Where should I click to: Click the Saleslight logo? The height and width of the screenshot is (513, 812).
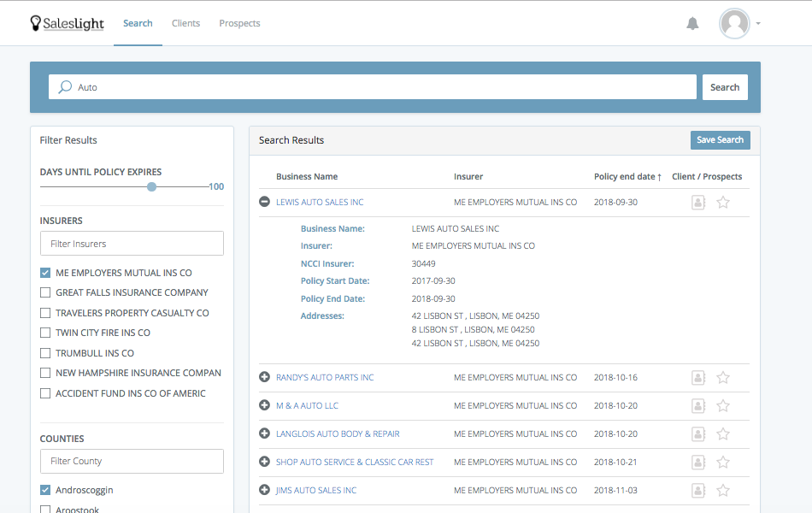[68, 23]
